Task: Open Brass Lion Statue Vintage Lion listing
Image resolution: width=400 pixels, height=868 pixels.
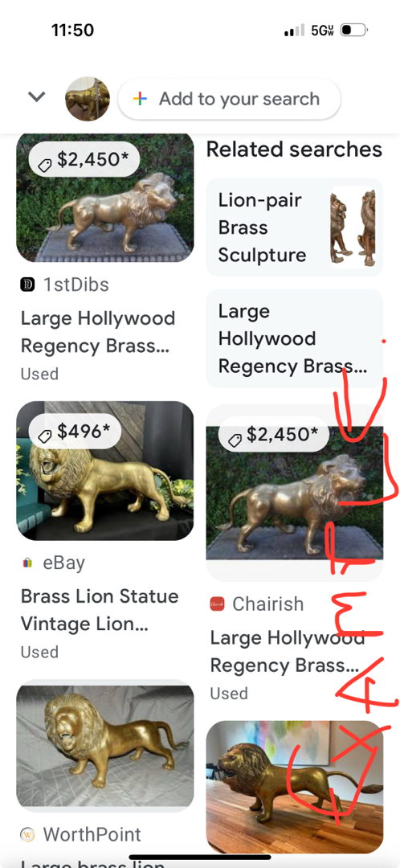Action: (100, 610)
